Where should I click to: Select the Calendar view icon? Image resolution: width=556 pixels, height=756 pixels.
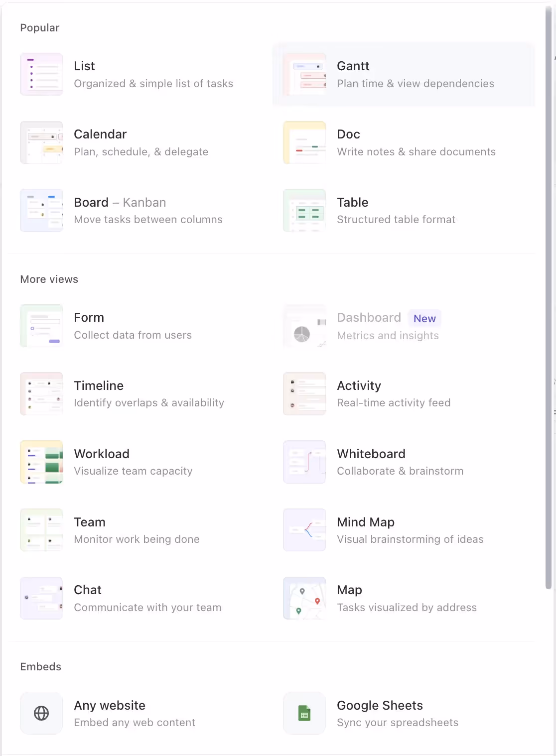pos(41,142)
